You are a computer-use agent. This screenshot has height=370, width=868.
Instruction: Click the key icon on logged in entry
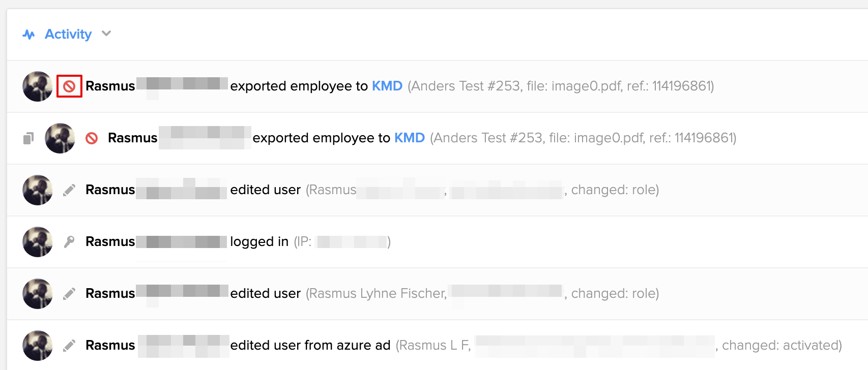(69, 241)
